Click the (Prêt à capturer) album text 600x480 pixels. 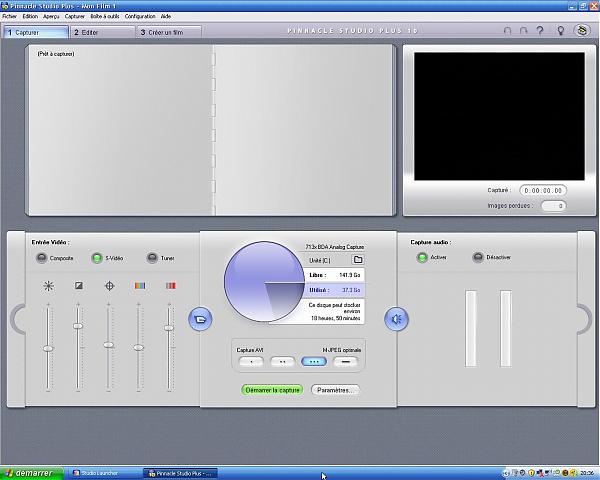[x=56, y=54]
